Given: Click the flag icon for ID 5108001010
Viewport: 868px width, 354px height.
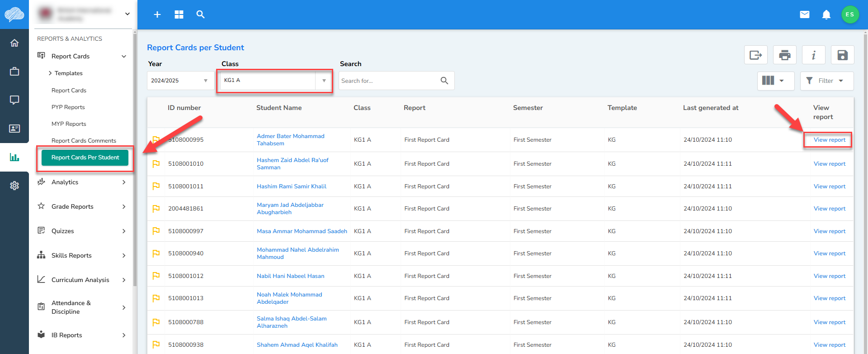Looking at the screenshot, I should (156, 163).
